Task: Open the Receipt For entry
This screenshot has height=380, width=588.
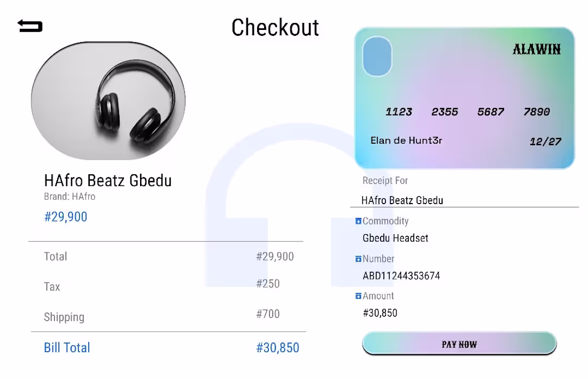Action: pos(402,200)
